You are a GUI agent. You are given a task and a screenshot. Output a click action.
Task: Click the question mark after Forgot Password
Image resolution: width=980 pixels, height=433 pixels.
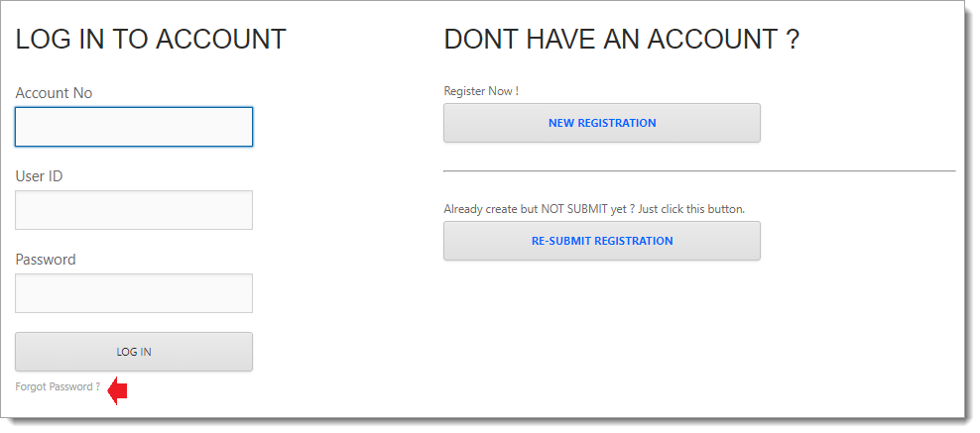[98, 386]
